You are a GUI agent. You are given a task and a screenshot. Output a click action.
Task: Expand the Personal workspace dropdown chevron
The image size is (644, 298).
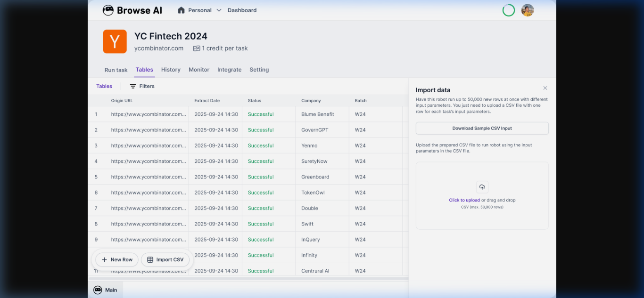click(219, 10)
